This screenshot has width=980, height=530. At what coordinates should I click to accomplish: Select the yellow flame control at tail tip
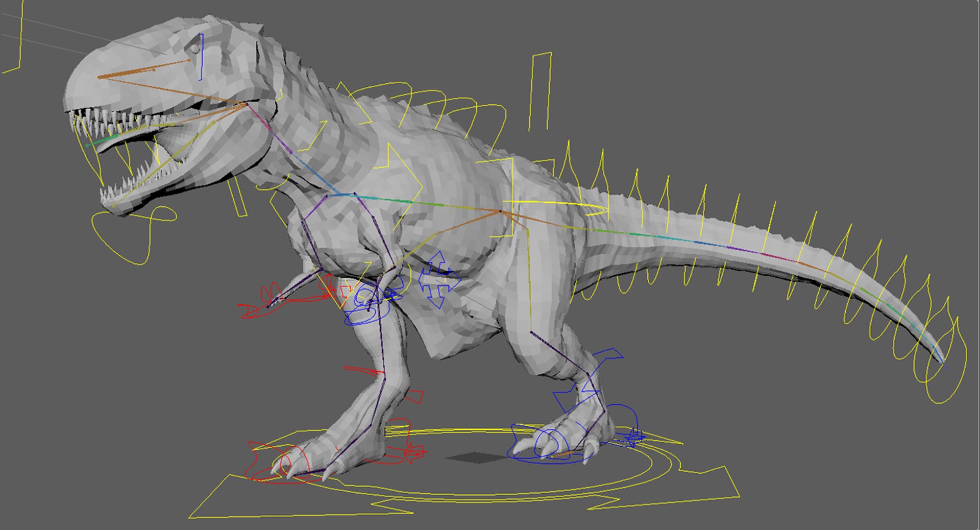(x=947, y=360)
